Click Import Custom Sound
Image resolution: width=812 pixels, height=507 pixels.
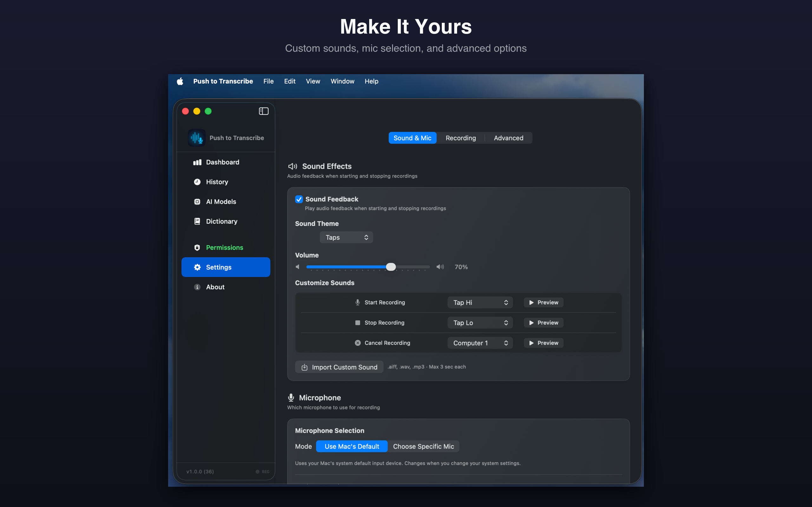[x=339, y=367]
